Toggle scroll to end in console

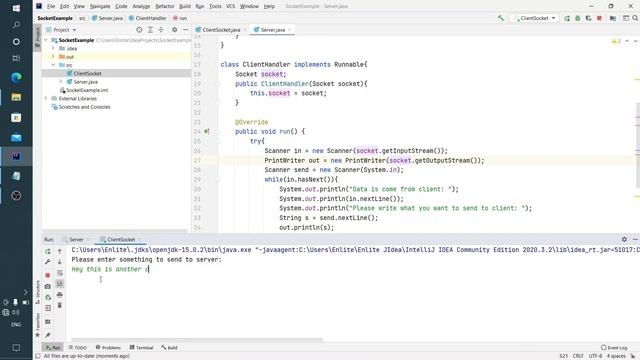[60, 283]
